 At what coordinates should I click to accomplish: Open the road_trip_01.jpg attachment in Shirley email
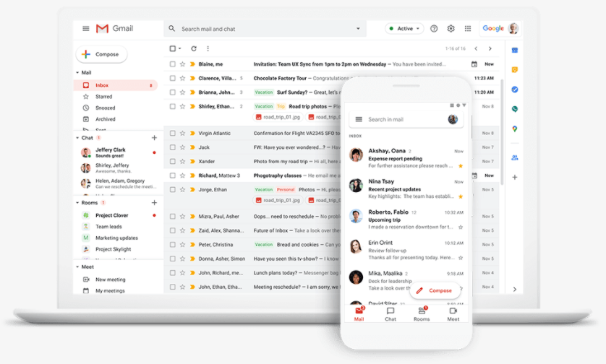click(x=278, y=117)
